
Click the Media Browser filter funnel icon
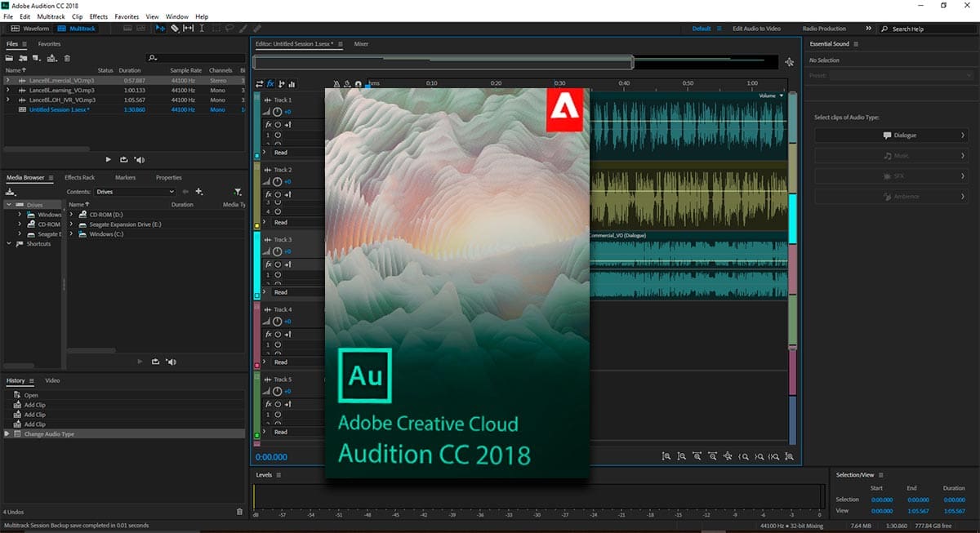[x=238, y=192]
